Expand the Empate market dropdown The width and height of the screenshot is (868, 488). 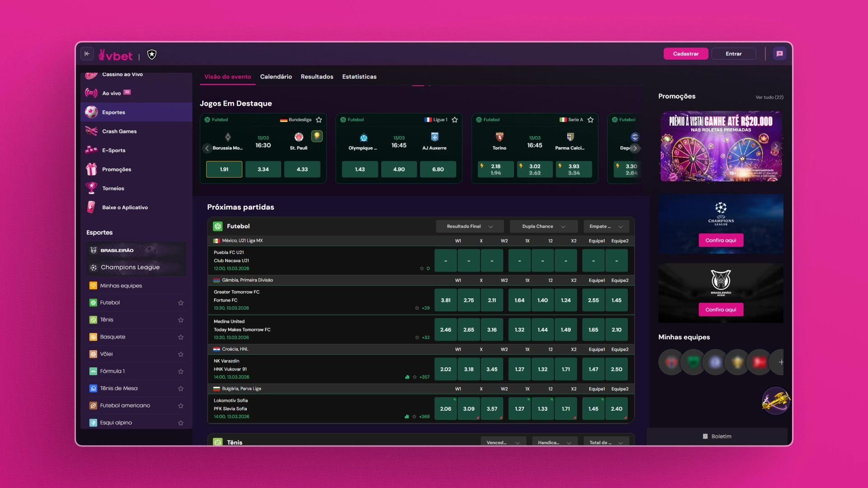[606, 226]
